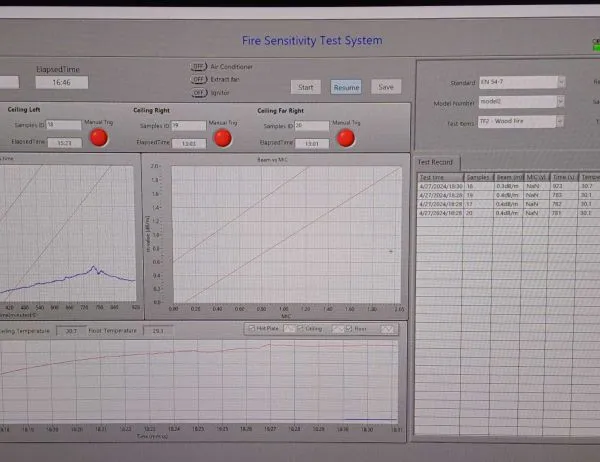Click the Samples column header
Viewport: 600px width, 462px height.
[x=479, y=177]
